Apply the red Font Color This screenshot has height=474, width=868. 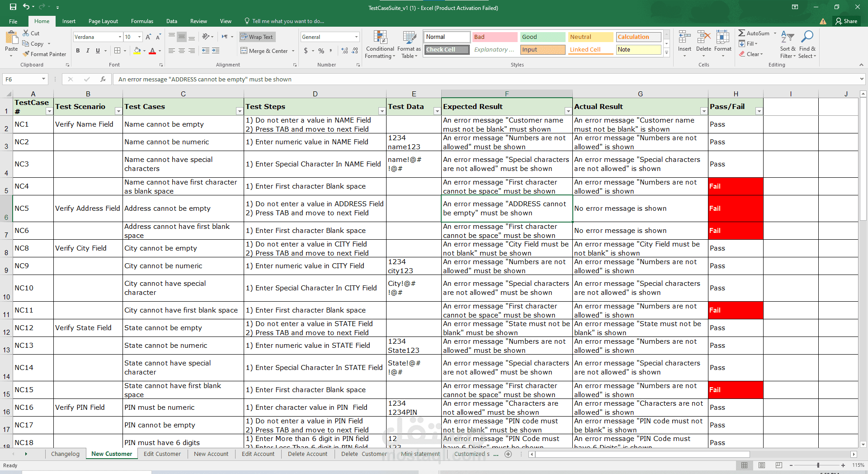[x=152, y=51]
